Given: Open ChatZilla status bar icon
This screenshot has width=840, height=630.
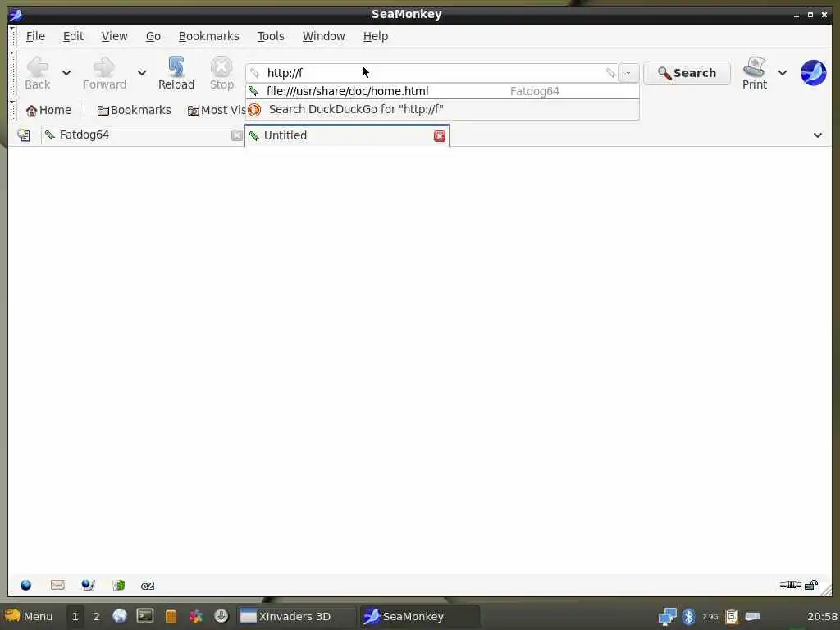Looking at the screenshot, I should click(x=148, y=586).
